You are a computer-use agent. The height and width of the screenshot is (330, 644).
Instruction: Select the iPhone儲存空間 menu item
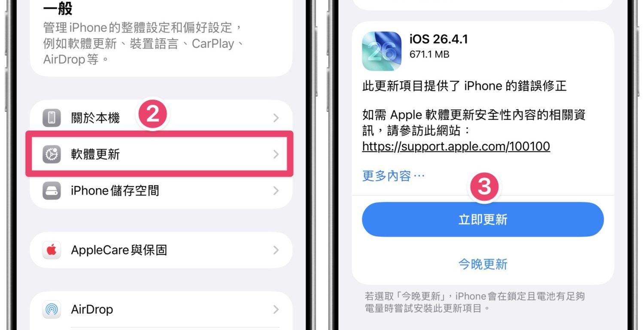[x=161, y=190]
